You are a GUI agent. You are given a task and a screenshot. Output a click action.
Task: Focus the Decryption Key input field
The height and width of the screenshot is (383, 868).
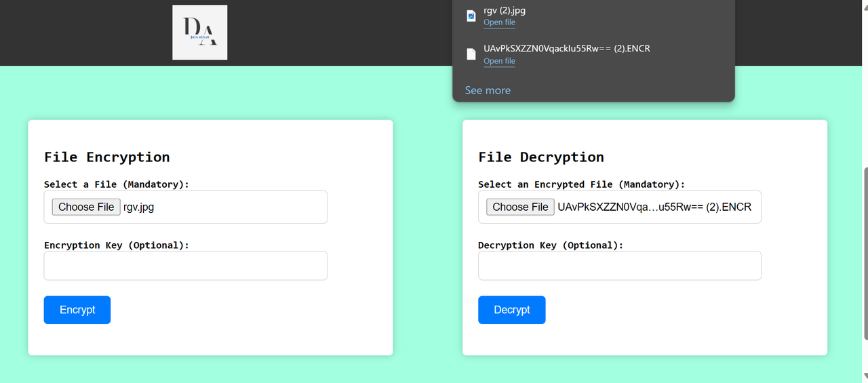[x=620, y=266]
